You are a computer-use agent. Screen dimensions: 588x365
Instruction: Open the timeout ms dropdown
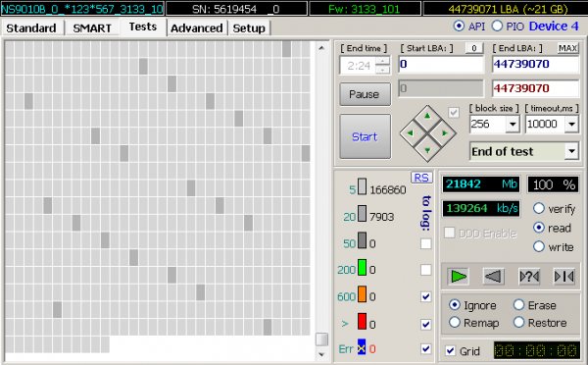(x=571, y=124)
